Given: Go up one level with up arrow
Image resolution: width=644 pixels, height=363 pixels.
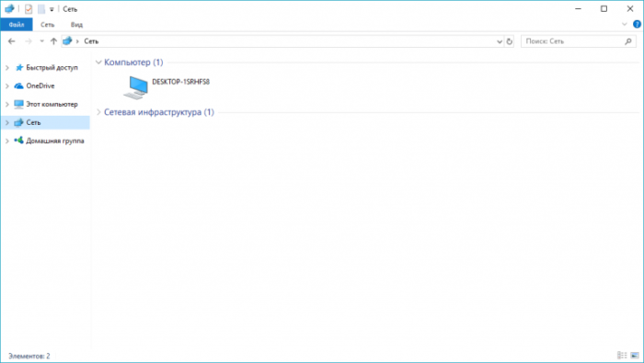Looking at the screenshot, I should (53, 41).
